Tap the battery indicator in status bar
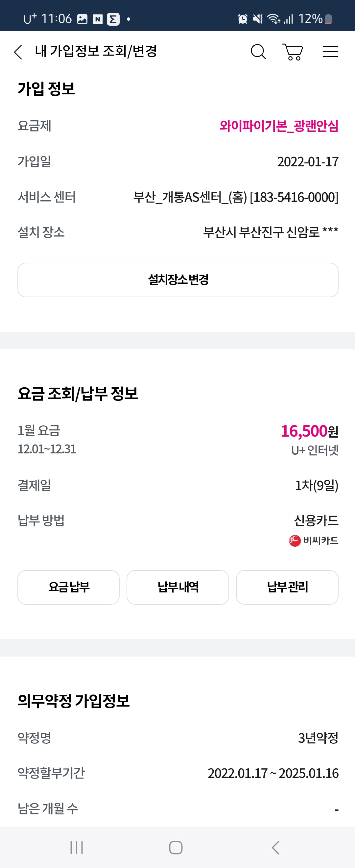 tap(328, 19)
